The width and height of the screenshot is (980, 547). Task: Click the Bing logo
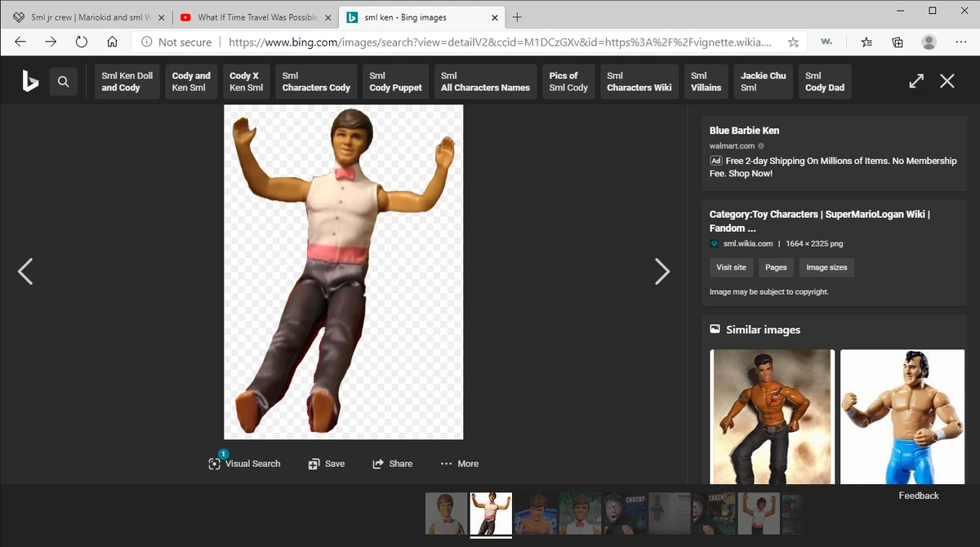[29, 82]
